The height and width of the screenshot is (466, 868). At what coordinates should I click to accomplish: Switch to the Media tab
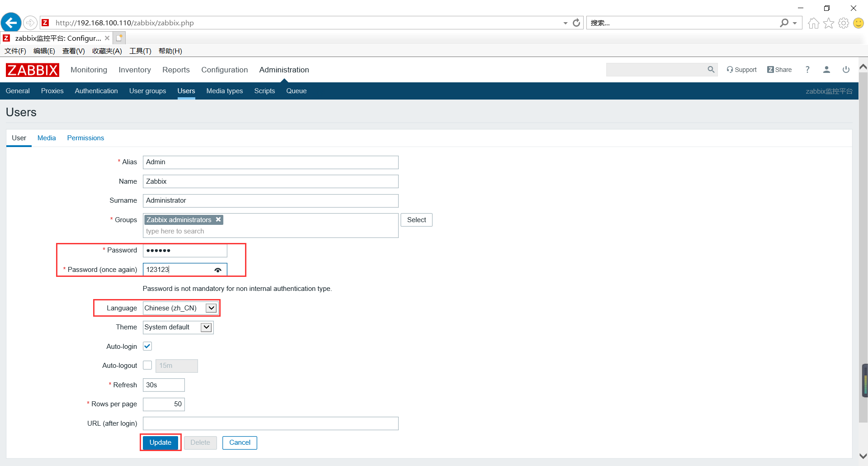pos(47,138)
